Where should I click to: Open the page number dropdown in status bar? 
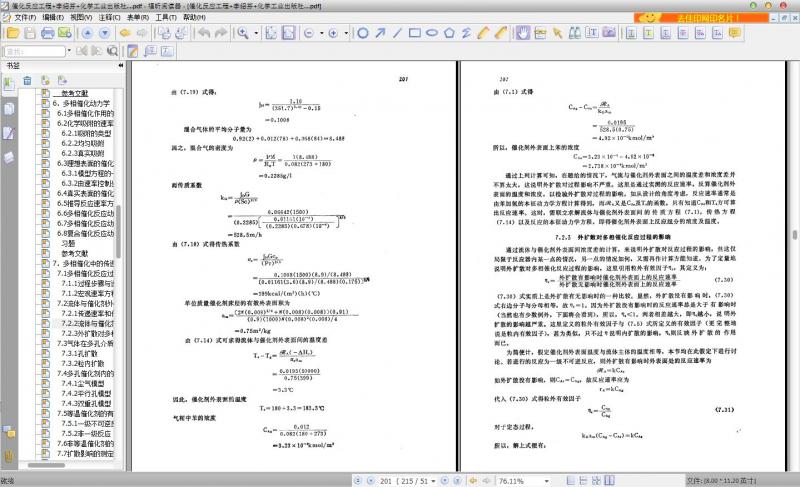[433, 481]
